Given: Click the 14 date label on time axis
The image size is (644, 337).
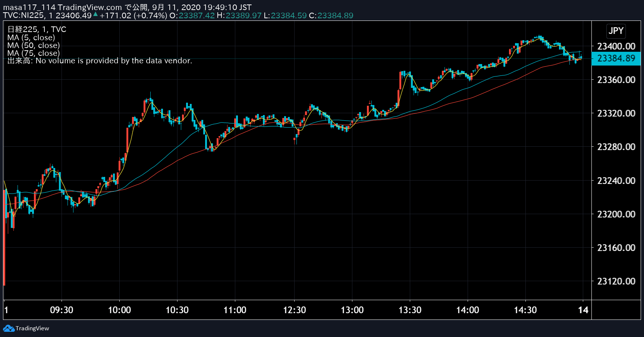Looking at the screenshot, I should 583,310.
